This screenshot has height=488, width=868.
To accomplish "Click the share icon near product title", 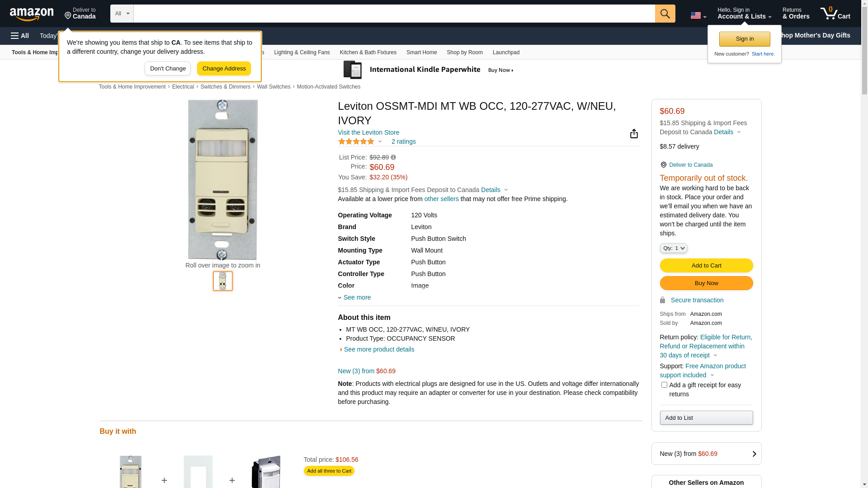I will point(634,133).
